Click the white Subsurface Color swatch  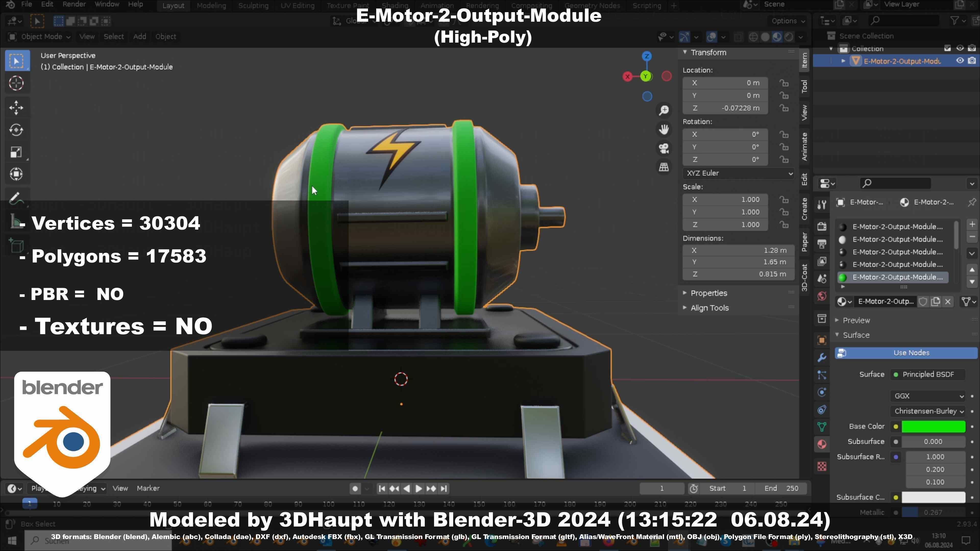click(933, 497)
